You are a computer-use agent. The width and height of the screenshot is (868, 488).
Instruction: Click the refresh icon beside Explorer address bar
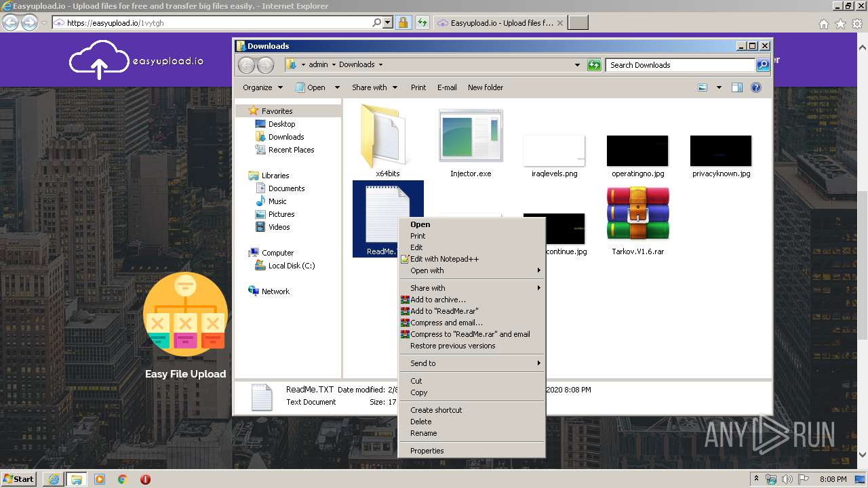coord(594,65)
